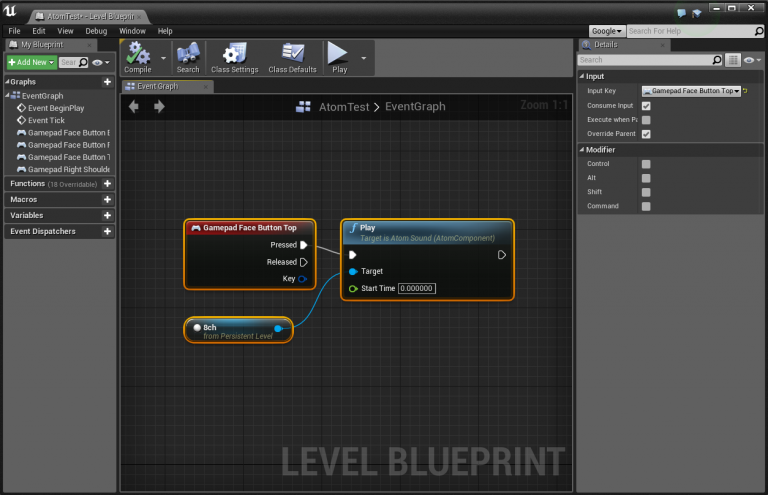The image size is (768, 495).
Task: Disable the Override Parent checkbox
Action: pyautogui.click(x=646, y=133)
